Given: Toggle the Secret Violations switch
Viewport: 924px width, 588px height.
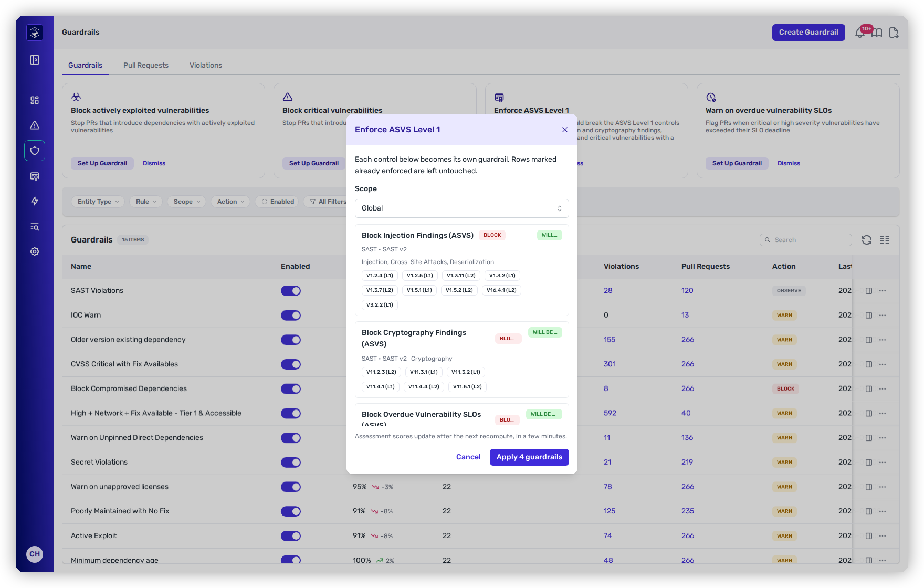Looking at the screenshot, I should click(291, 463).
